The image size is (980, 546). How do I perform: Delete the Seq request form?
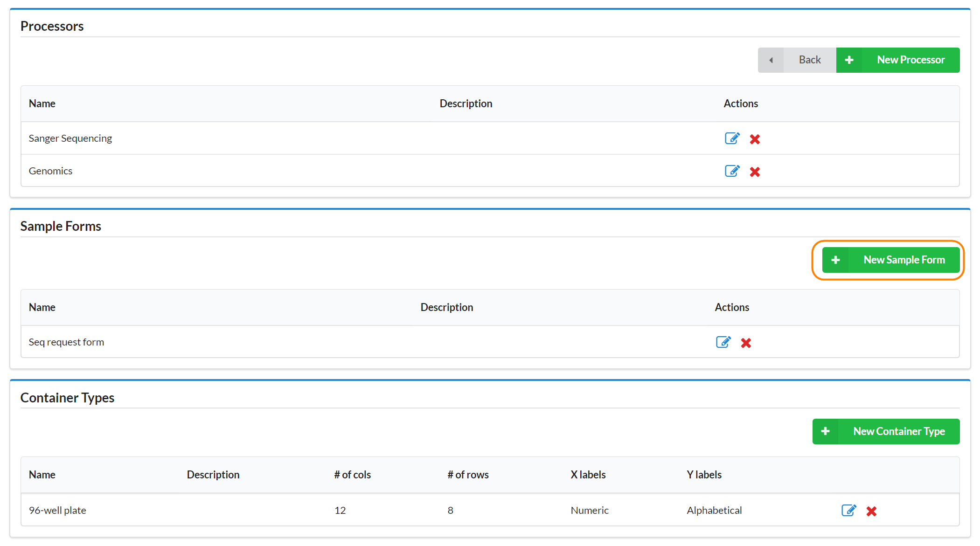click(x=746, y=343)
